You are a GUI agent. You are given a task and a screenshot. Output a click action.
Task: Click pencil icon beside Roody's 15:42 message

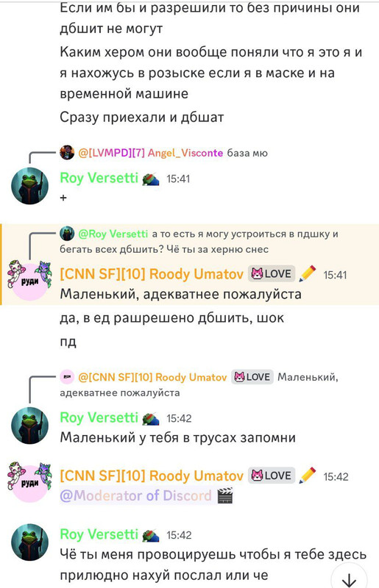click(x=308, y=476)
